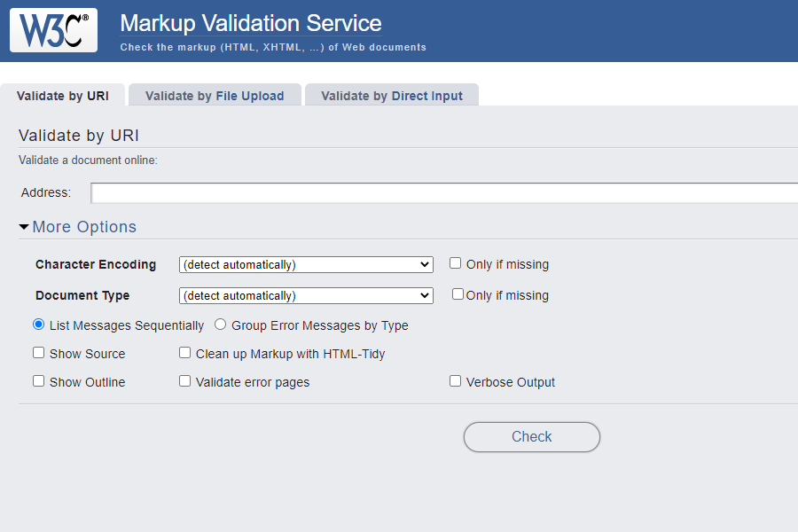Click the W3C logo icon
This screenshot has height=532, width=798.
tap(53, 30)
